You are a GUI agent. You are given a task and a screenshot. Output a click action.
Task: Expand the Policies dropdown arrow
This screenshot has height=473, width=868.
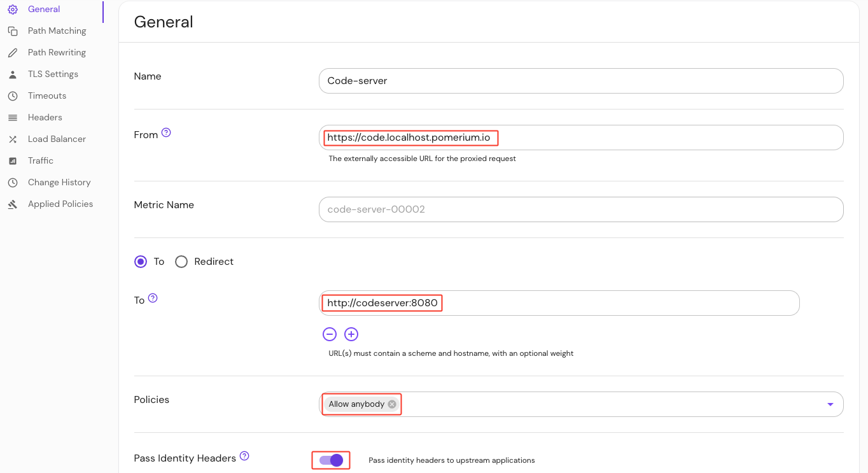pos(830,404)
